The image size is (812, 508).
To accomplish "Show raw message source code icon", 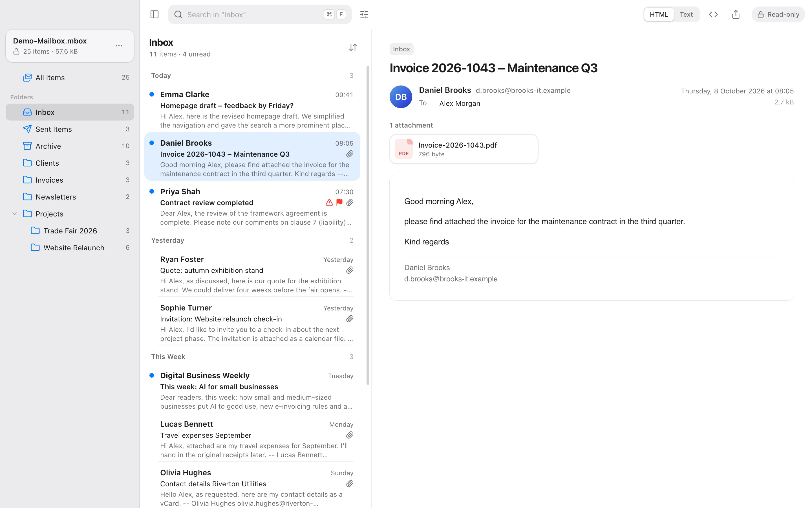I will (x=713, y=14).
